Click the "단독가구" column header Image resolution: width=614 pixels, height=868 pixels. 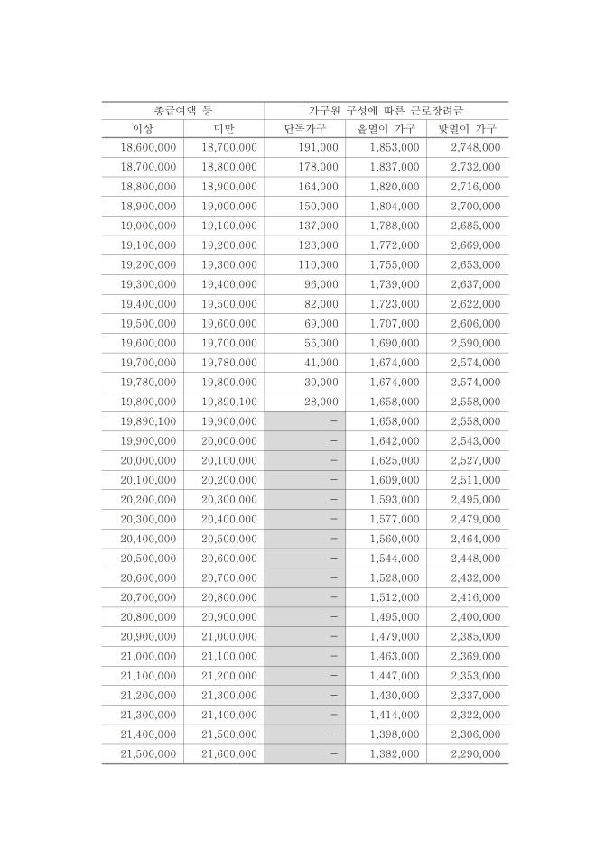[305, 128]
